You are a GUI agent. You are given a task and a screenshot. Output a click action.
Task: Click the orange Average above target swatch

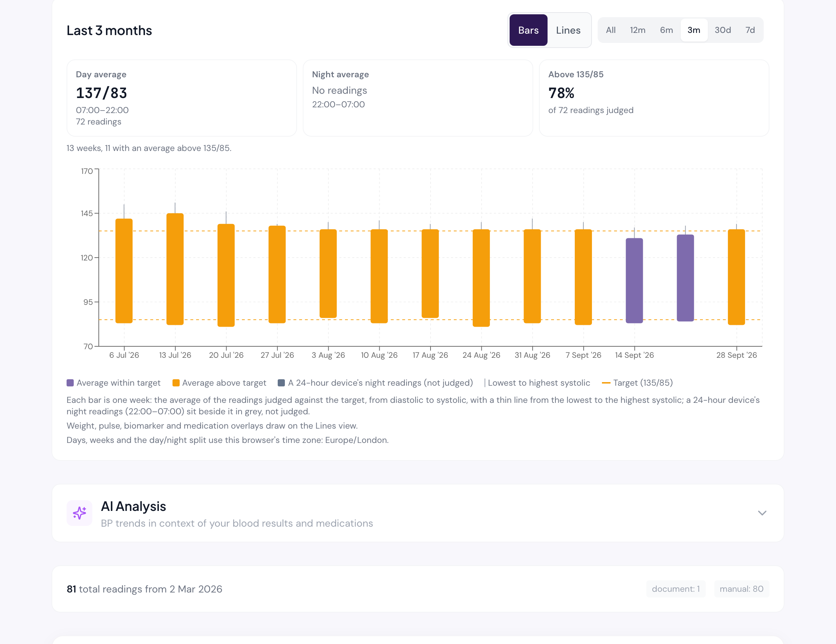click(176, 383)
